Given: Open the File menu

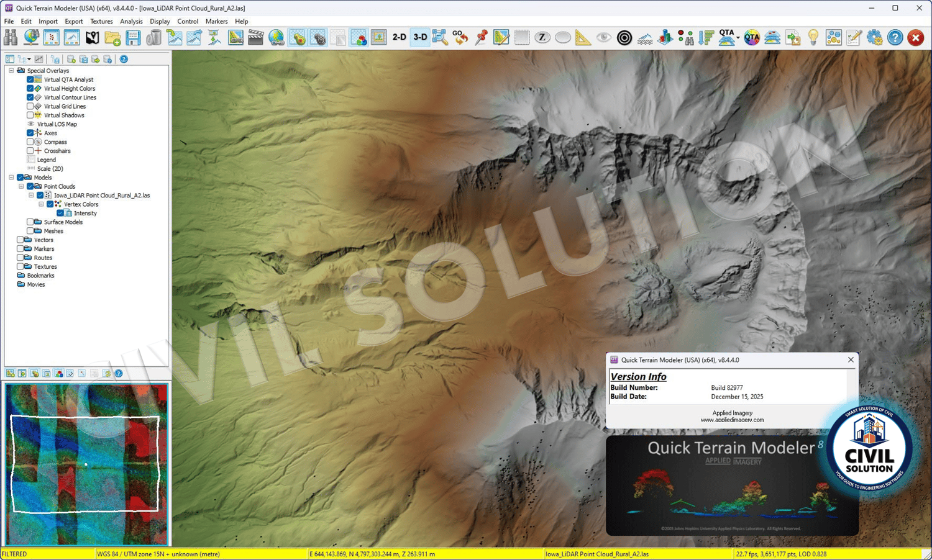Looking at the screenshot, I should pyautogui.click(x=9, y=21).
